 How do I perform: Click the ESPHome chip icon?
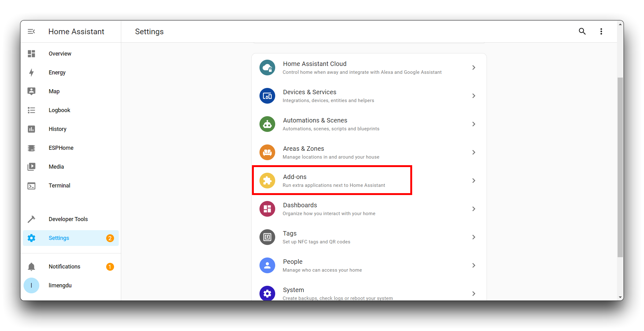31,148
